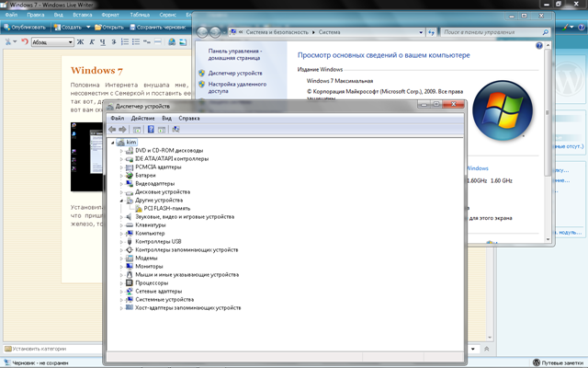Open Диспетчер устройств link in System sidebar
Viewport: 588px width, 368px height.
(x=235, y=74)
